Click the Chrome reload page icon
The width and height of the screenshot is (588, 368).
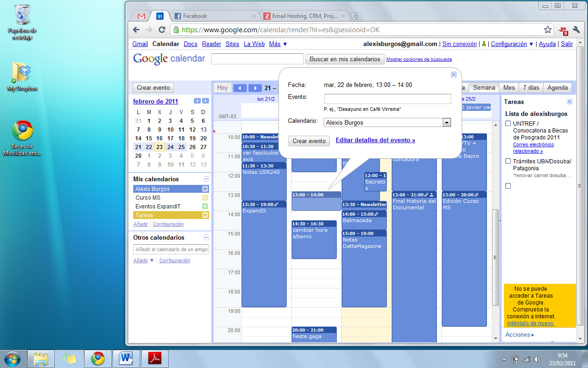tap(162, 29)
